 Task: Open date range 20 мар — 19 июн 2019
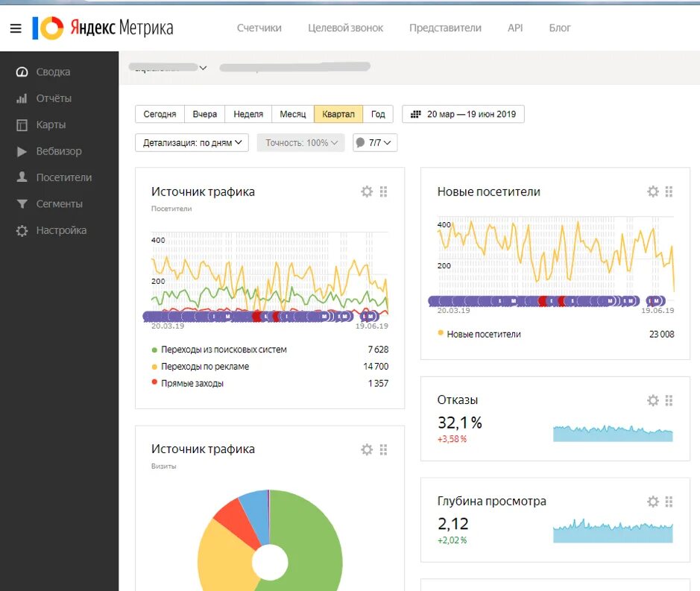[x=464, y=114]
